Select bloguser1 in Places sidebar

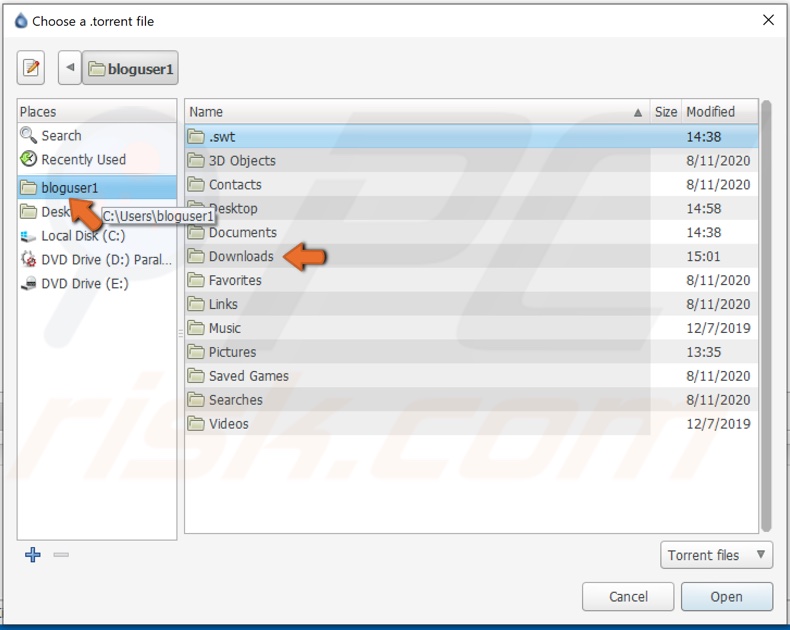(97, 187)
